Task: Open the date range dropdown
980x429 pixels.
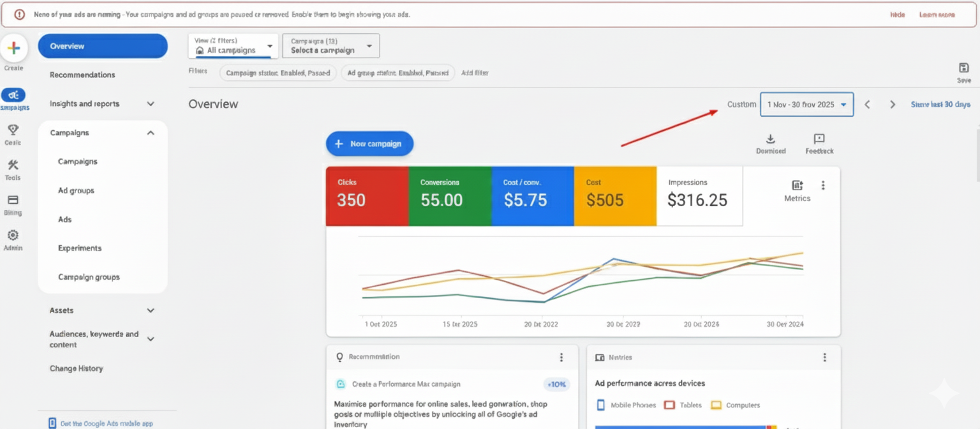Action: point(806,105)
